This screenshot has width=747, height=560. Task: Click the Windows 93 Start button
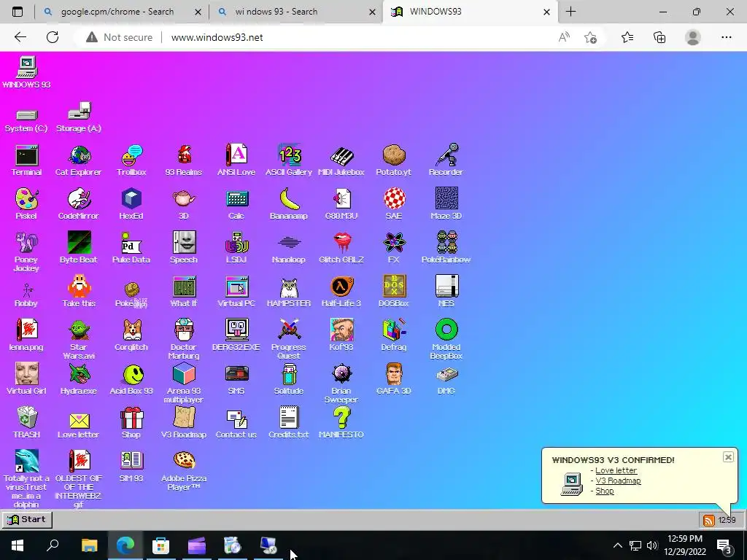click(27, 519)
